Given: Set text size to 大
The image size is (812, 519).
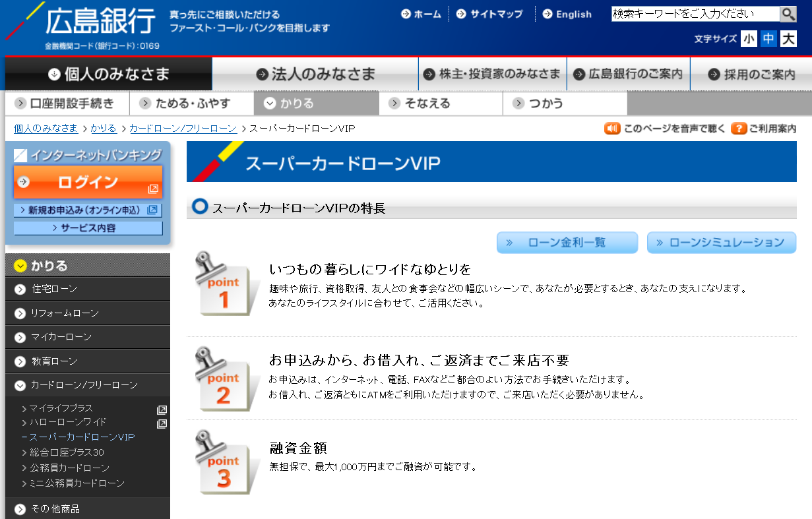Looking at the screenshot, I should (788, 38).
